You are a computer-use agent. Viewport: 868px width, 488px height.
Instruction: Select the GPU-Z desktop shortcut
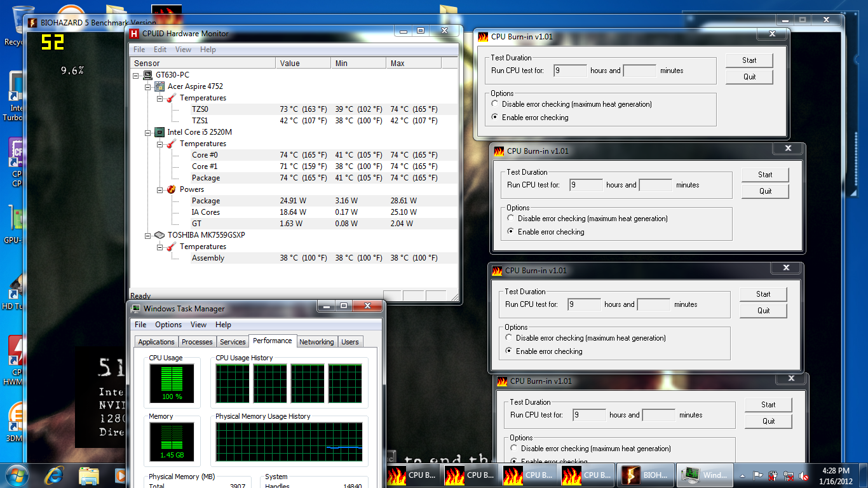click(x=14, y=224)
